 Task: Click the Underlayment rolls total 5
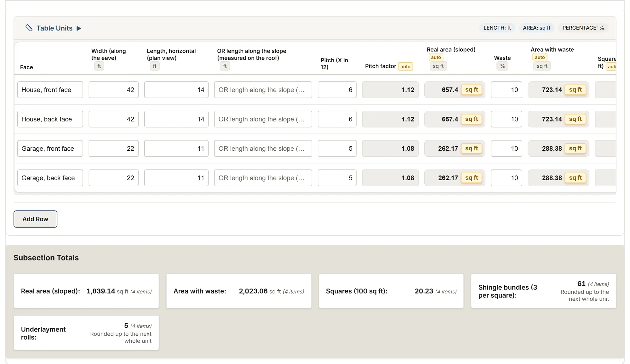point(126,326)
